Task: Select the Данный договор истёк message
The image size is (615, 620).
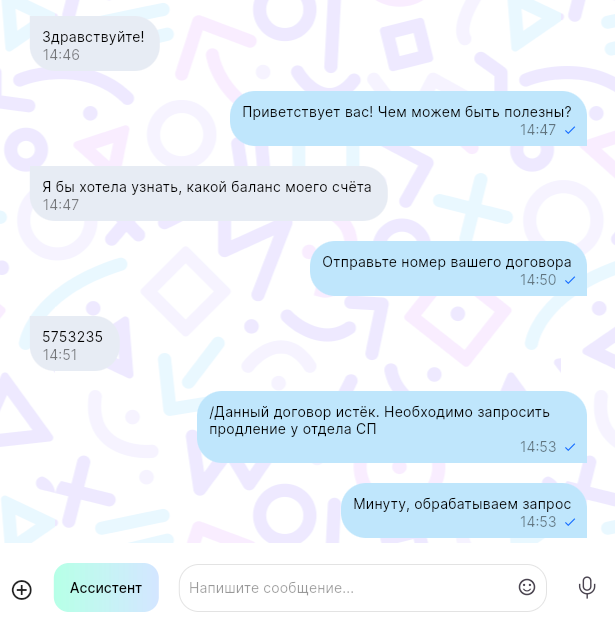Action: (392, 427)
